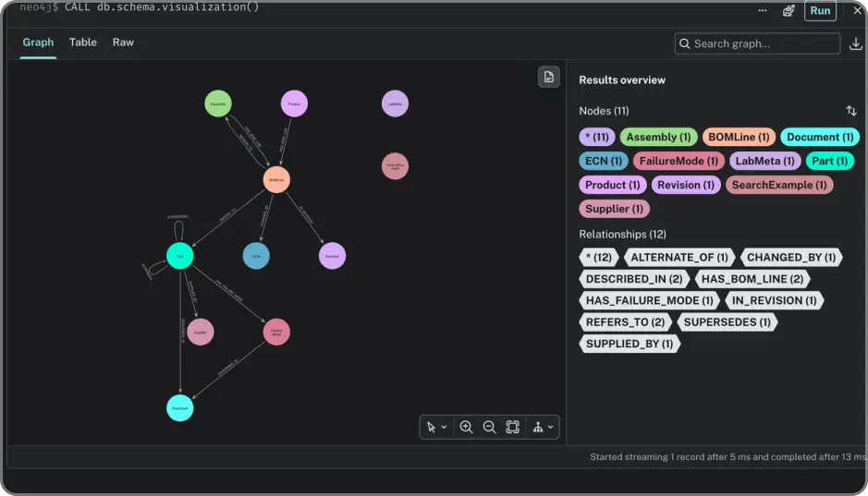Select the BOMLine (1) node label

coord(739,137)
